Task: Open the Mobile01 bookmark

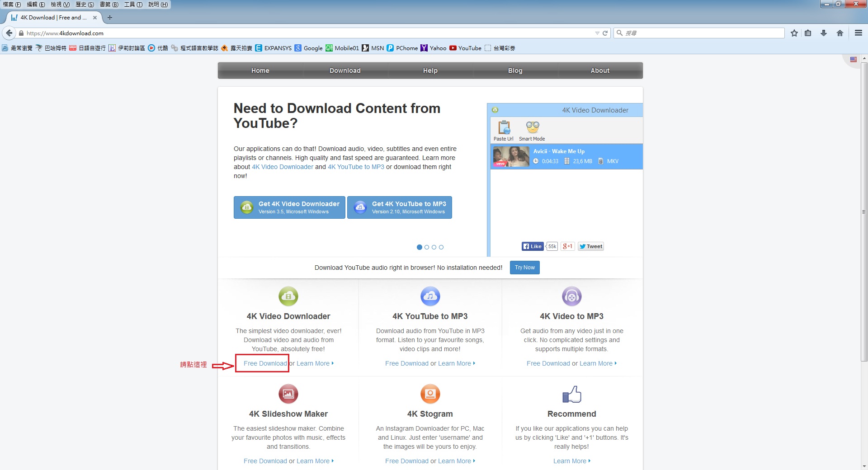Action: pos(342,48)
